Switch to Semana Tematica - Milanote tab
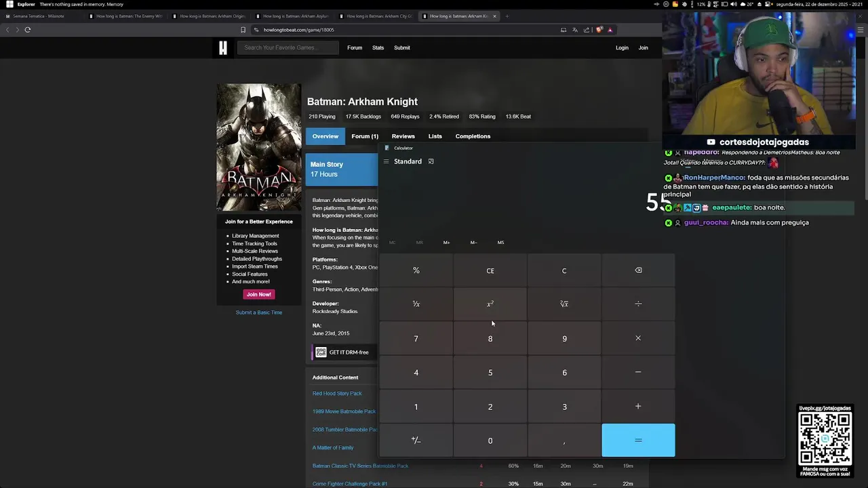The height and width of the screenshot is (488, 868). point(39,16)
